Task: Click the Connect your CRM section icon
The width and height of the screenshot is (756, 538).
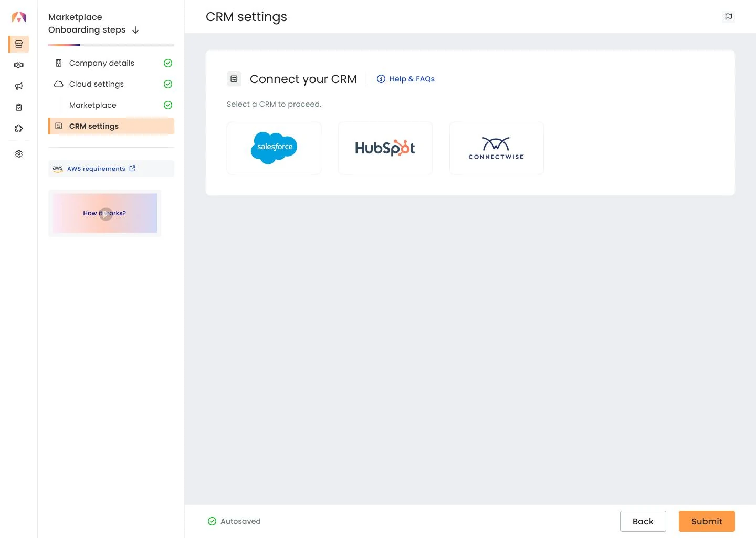Action: [234, 79]
